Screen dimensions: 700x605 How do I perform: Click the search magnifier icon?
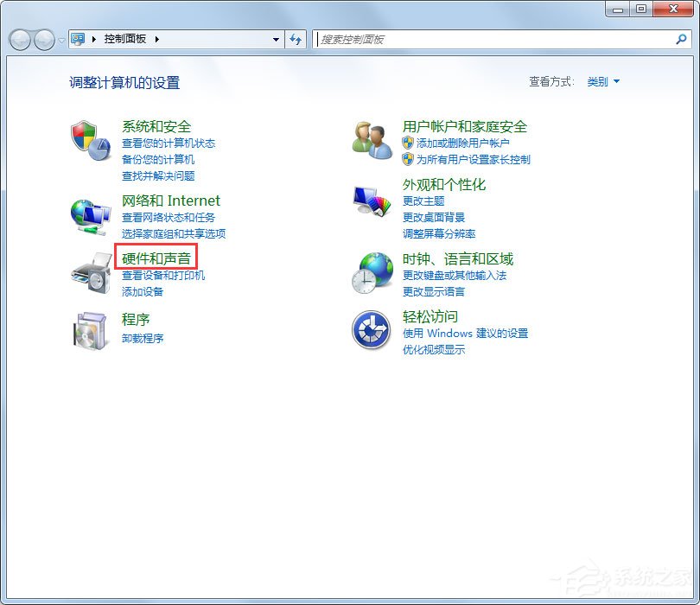(682, 39)
